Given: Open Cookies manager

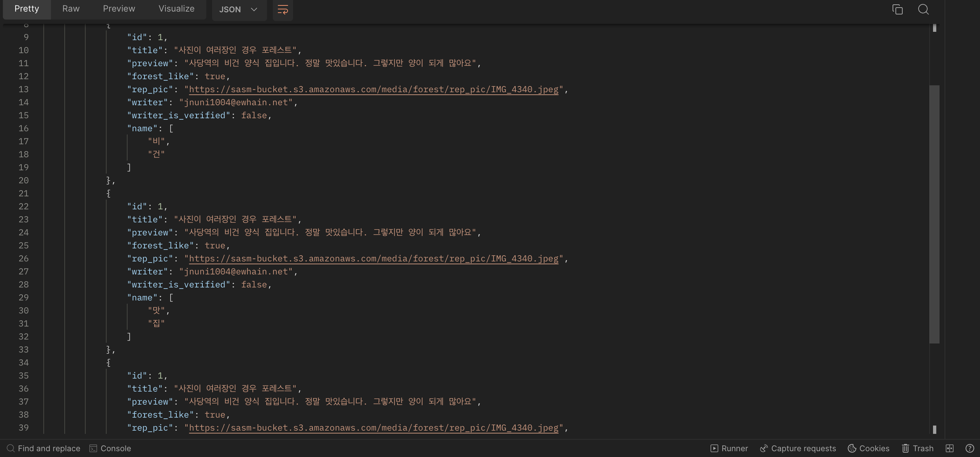Looking at the screenshot, I should (x=869, y=448).
